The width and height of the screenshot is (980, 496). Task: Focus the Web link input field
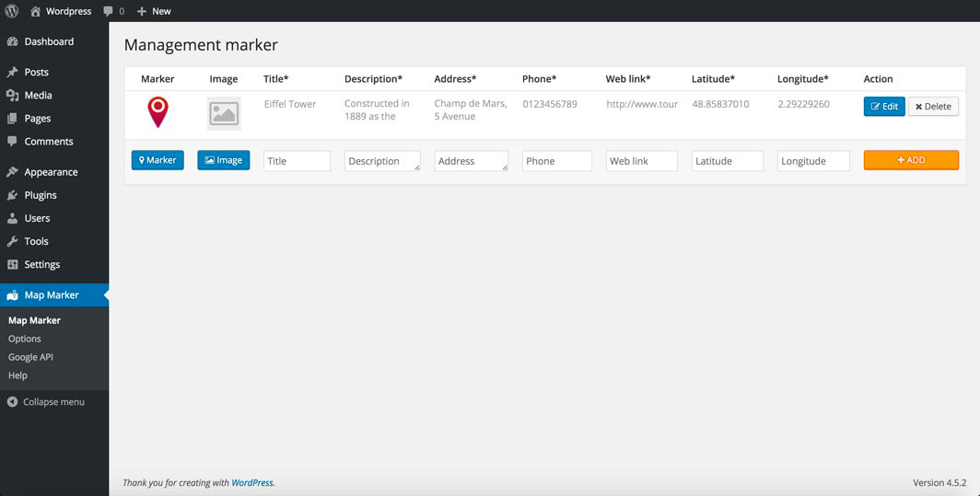642,161
